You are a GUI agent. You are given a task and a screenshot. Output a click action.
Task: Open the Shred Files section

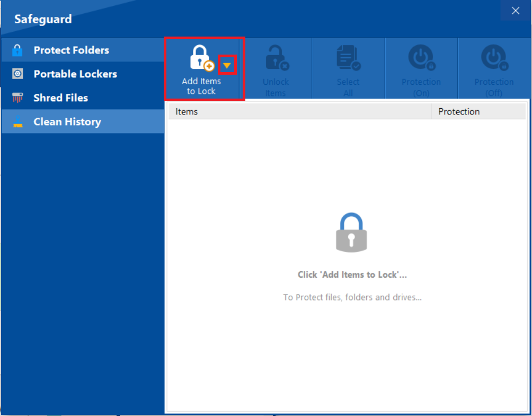pyautogui.click(x=83, y=98)
